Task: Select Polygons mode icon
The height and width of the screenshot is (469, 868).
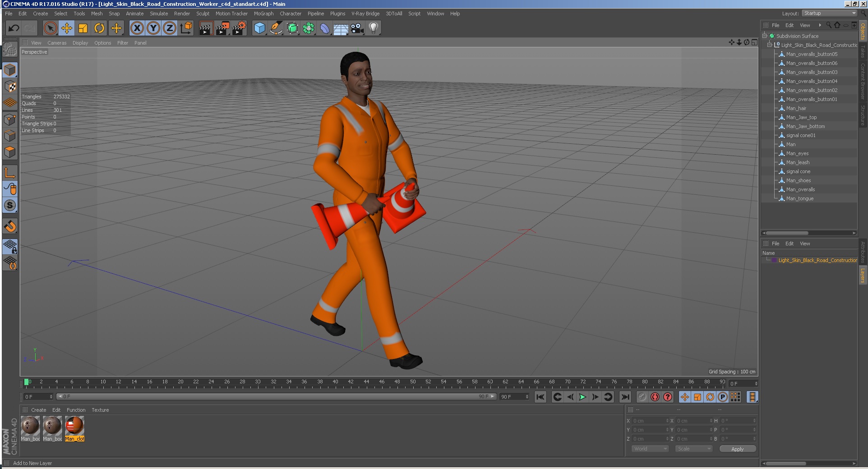Action: [x=10, y=152]
